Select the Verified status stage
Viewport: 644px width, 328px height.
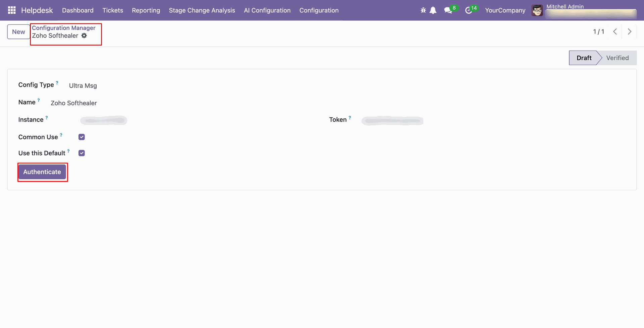coord(617,58)
